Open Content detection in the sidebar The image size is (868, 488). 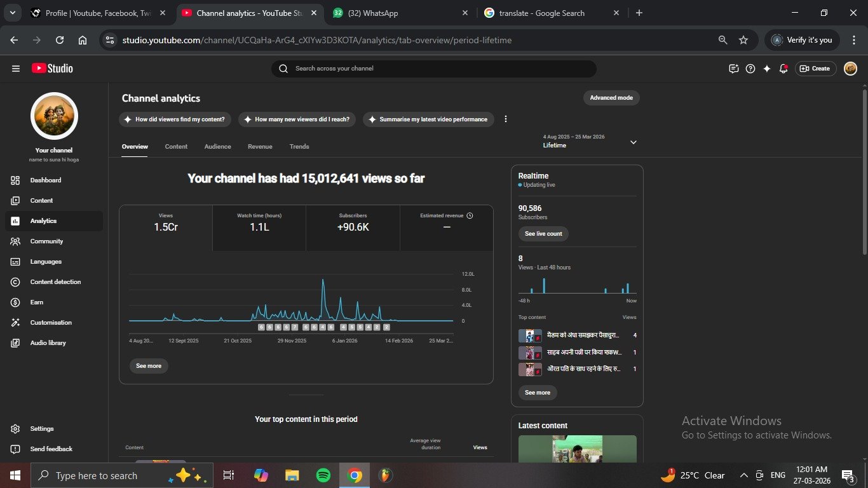point(55,282)
